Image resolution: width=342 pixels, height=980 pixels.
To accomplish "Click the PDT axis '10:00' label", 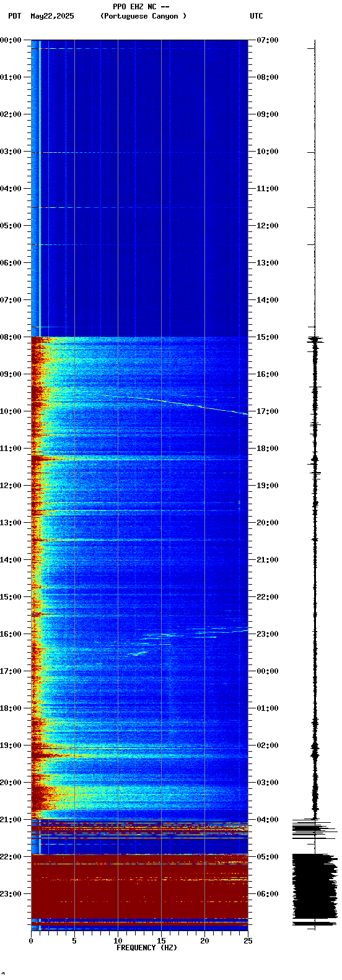I will click(11, 411).
